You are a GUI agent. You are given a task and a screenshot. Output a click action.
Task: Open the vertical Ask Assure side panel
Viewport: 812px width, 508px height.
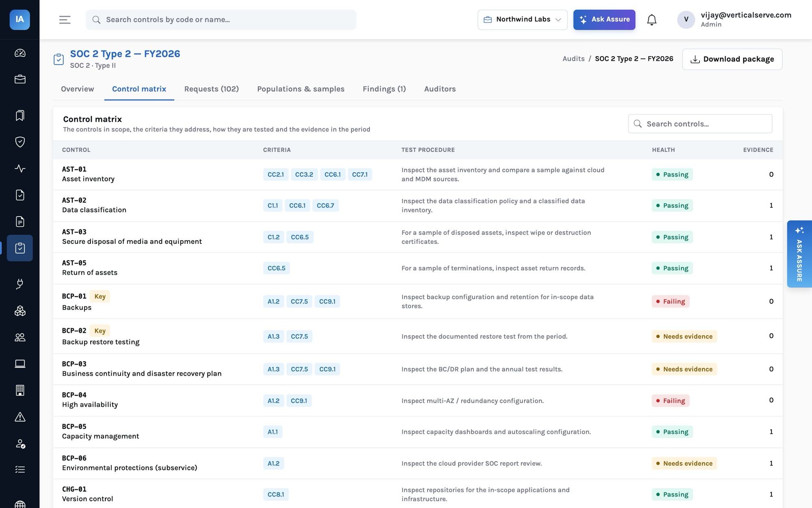coord(799,254)
